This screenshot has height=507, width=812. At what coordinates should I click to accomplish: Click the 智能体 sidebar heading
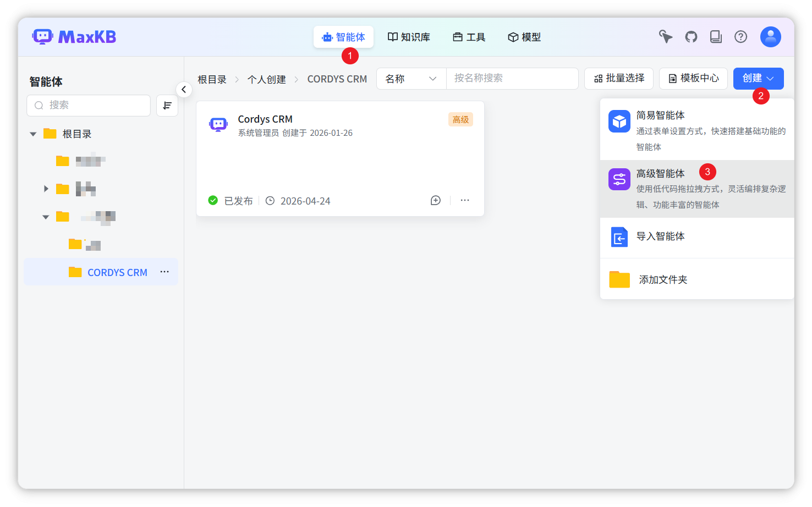tap(46, 82)
